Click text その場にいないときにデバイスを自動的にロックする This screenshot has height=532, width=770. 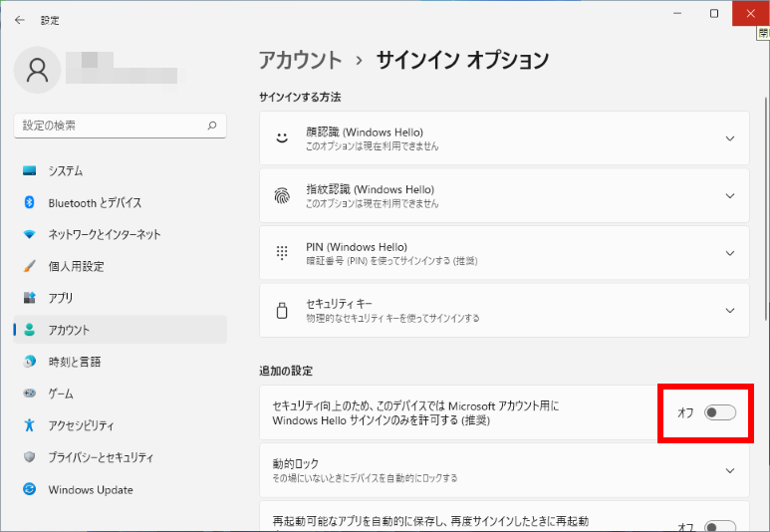coord(365,478)
